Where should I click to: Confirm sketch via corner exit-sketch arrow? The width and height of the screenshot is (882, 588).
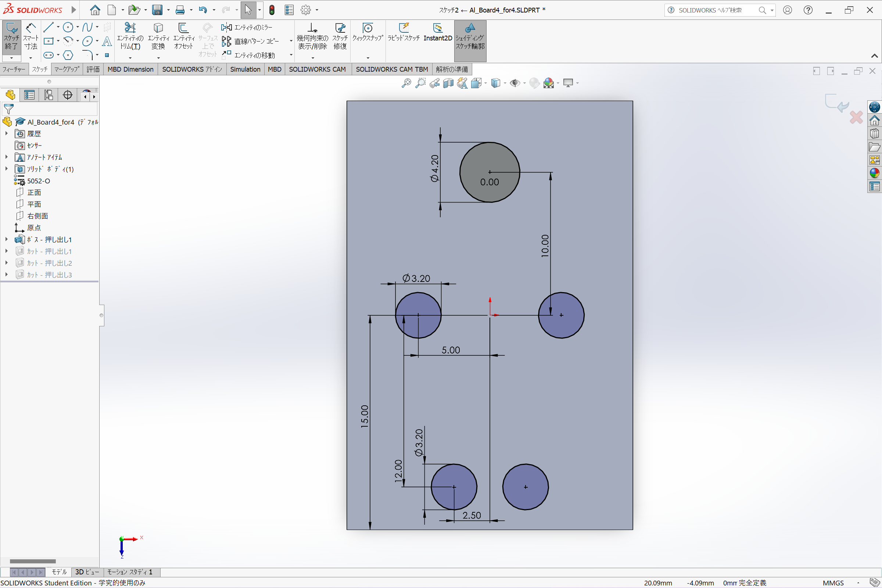click(x=837, y=103)
